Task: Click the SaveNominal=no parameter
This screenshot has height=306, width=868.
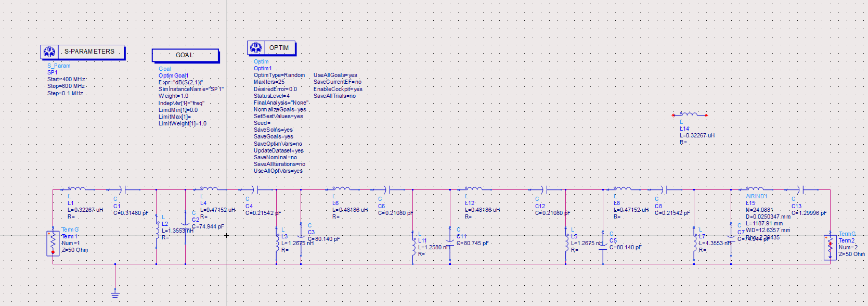Action: 275,158
